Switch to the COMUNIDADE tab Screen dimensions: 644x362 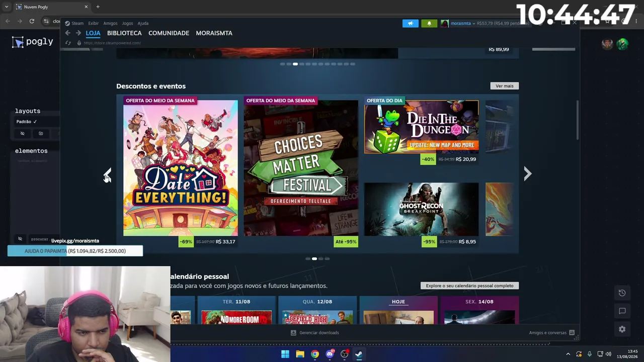pos(169,33)
